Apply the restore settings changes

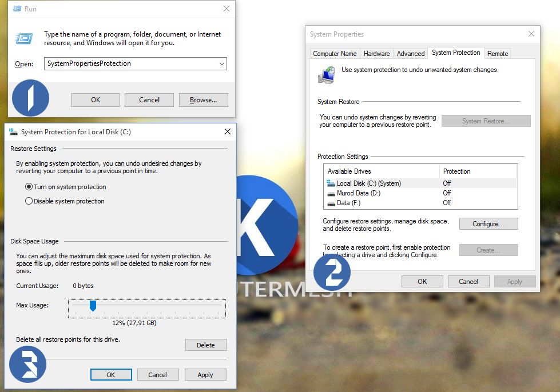205,374
